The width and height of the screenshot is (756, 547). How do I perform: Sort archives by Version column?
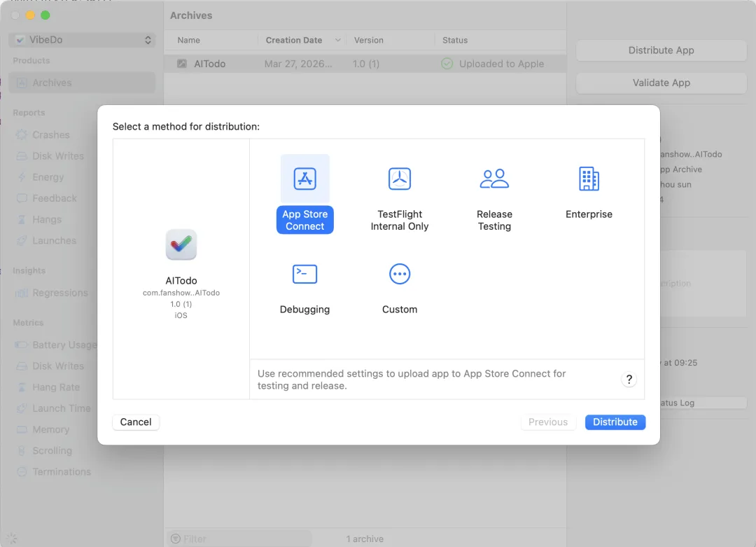[368, 40]
